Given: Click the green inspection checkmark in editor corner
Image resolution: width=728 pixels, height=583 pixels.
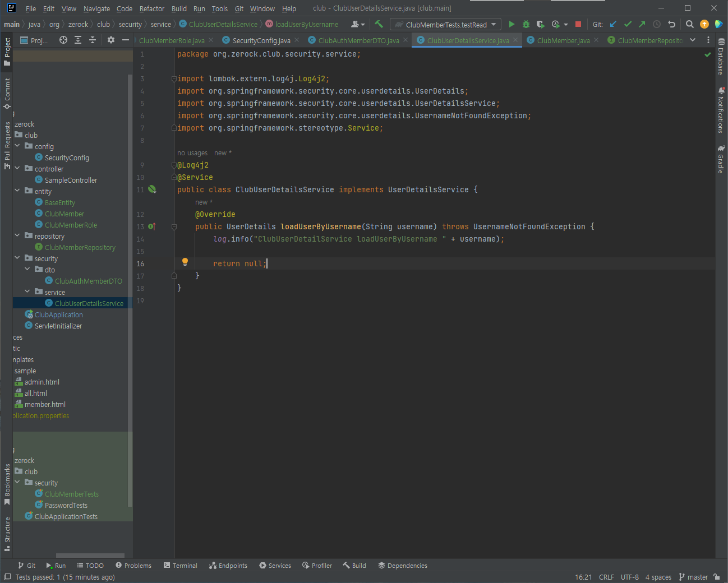Looking at the screenshot, I should pyautogui.click(x=708, y=54).
